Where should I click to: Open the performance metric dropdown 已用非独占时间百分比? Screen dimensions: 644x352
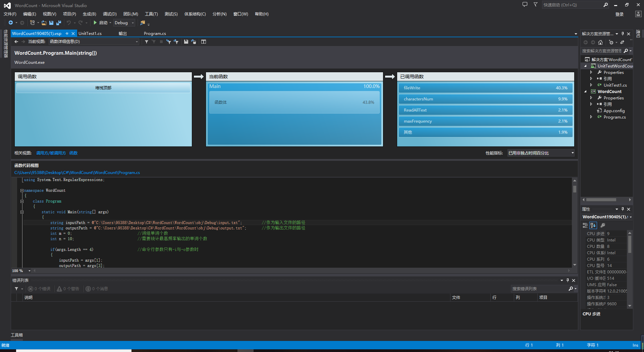pyautogui.click(x=541, y=153)
